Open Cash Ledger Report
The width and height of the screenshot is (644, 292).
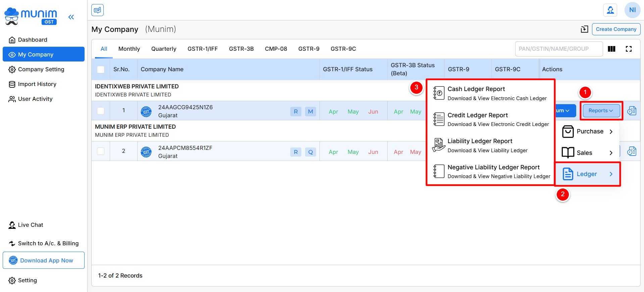pyautogui.click(x=491, y=93)
